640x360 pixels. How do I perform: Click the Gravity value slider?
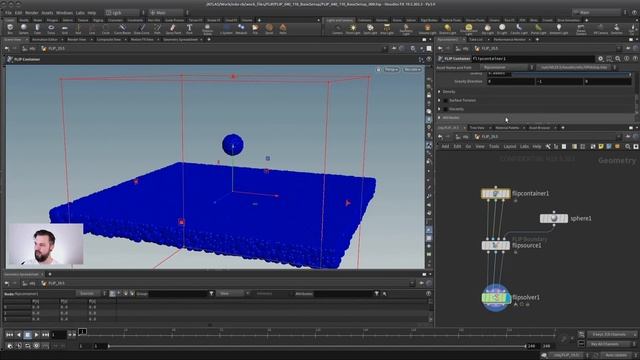(571, 74)
